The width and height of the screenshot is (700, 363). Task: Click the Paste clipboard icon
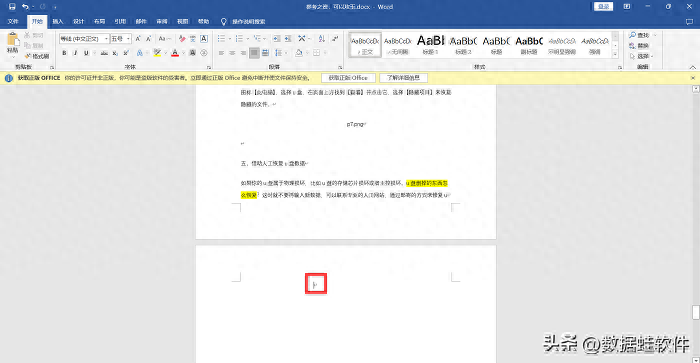pyautogui.click(x=12, y=40)
